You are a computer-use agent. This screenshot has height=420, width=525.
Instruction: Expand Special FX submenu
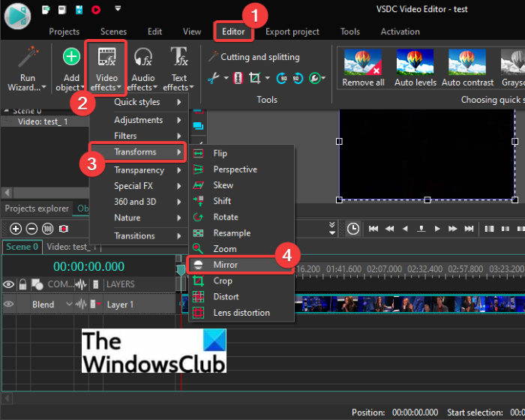tap(139, 186)
